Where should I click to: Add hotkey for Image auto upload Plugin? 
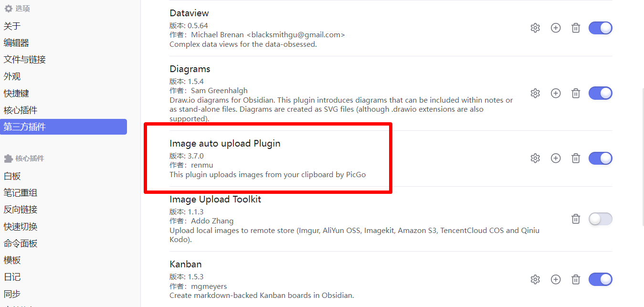click(x=556, y=158)
